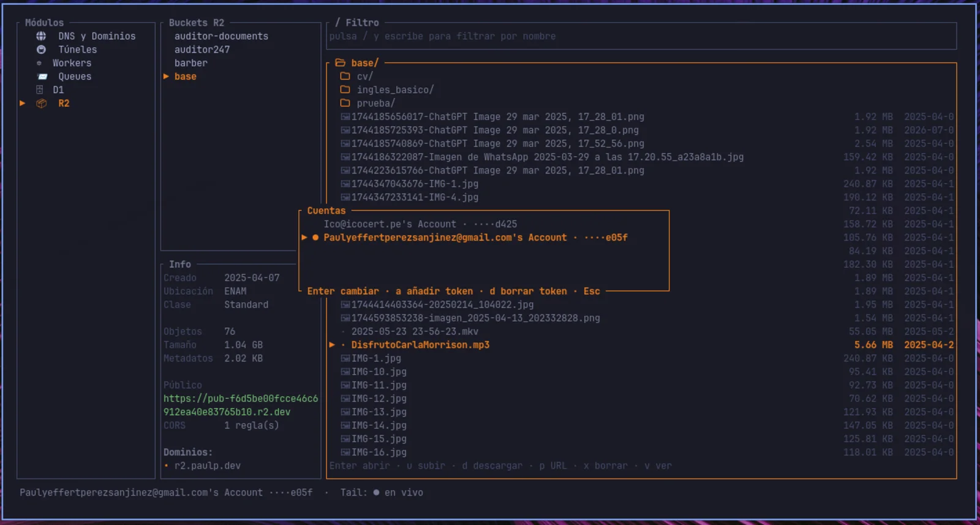The width and height of the screenshot is (980, 525).
Task: Select the base bucket
Action: pyautogui.click(x=186, y=77)
